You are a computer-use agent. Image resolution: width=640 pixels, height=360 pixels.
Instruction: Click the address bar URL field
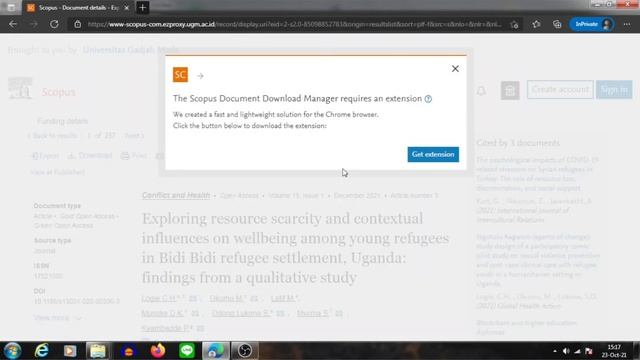[x=294, y=24]
